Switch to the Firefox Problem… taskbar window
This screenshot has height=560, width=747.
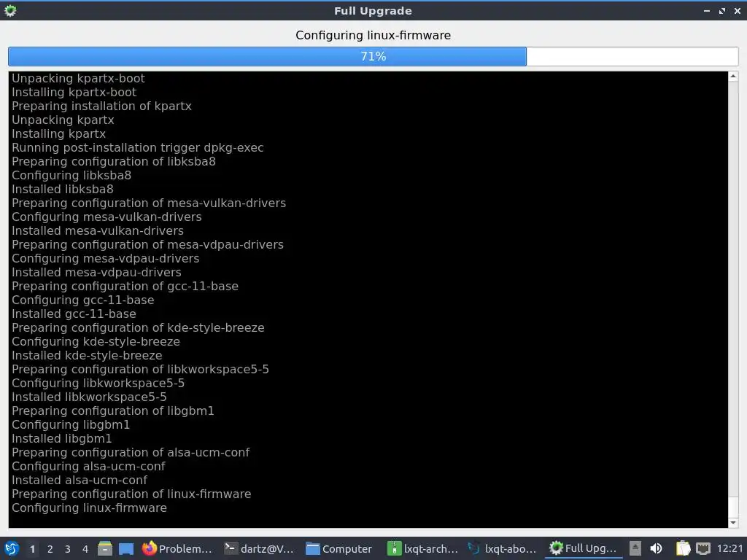tap(177, 548)
